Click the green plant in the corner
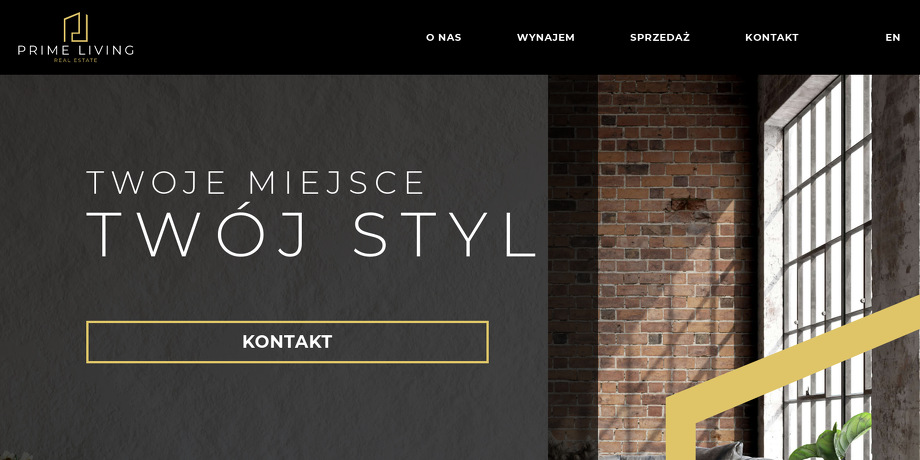This screenshot has height=460, width=920. [830, 439]
